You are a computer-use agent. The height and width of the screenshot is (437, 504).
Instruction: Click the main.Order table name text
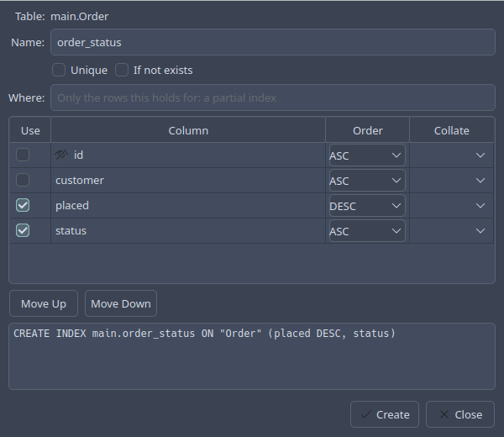click(x=80, y=17)
